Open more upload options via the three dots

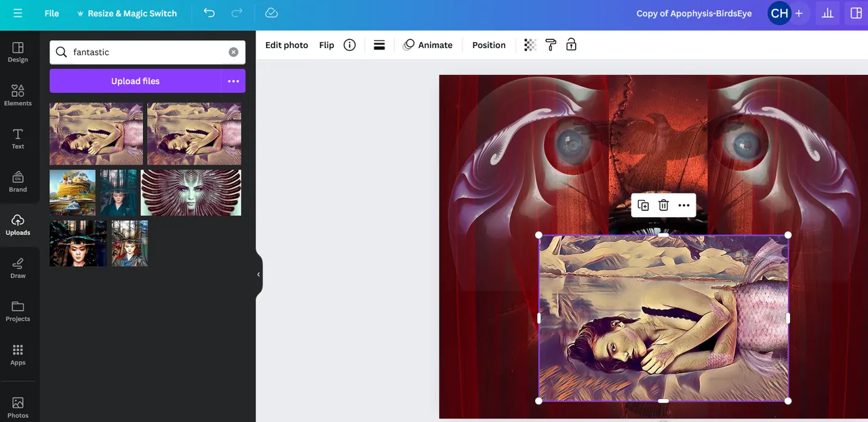(x=233, y=81)
